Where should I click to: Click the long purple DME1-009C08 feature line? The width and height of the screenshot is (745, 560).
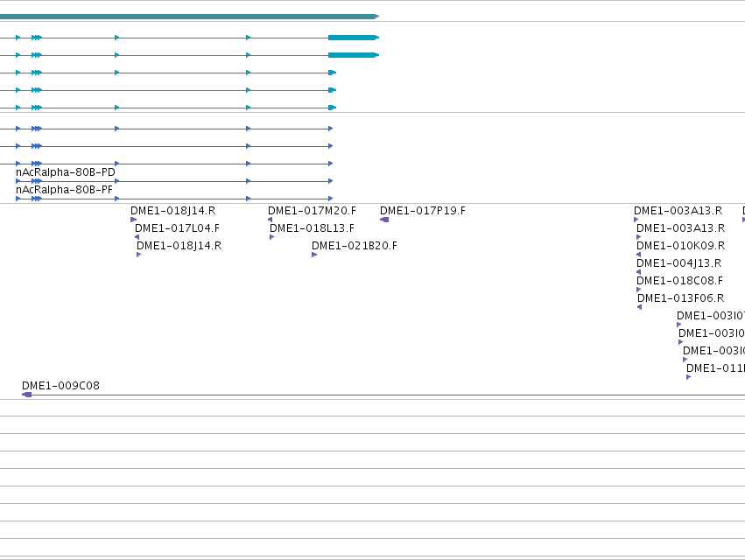pos(383,395)
